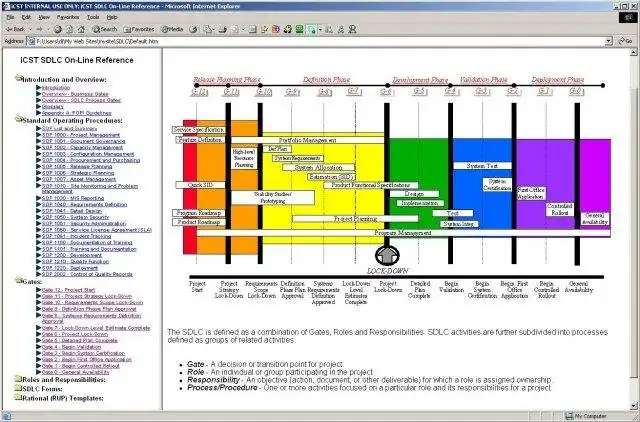640x422 pixels.
Task: Click the Go button next to Address
Action: click(625, 41)
